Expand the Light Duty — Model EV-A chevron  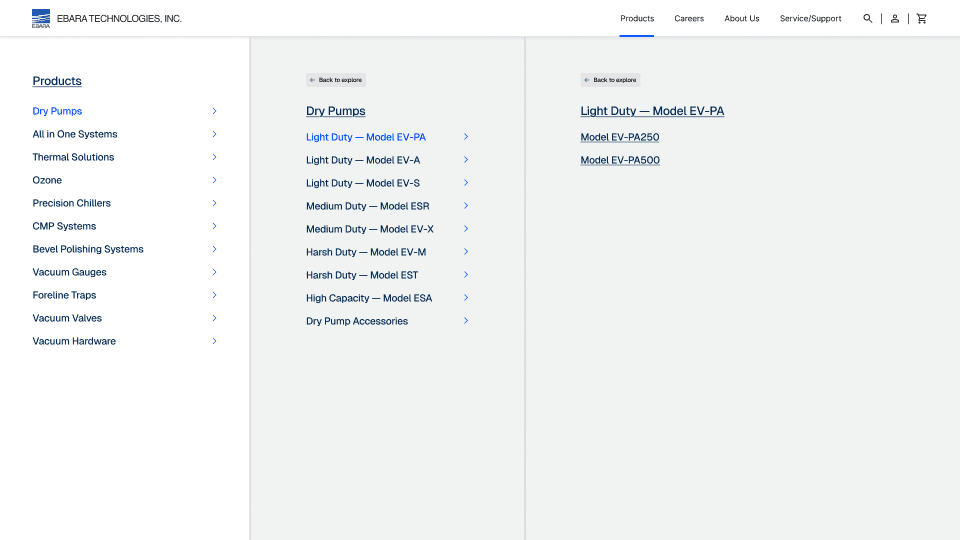[466, 160]
